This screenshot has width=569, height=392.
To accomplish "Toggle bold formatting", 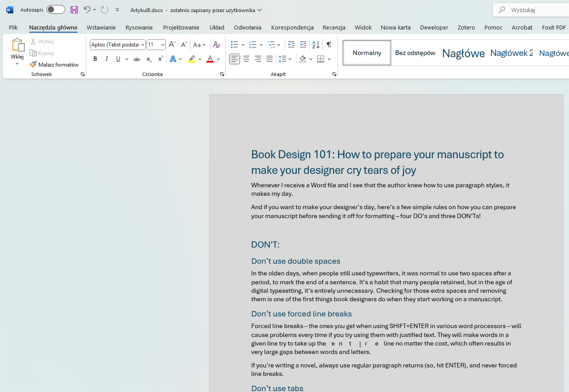I will (95, 59).
